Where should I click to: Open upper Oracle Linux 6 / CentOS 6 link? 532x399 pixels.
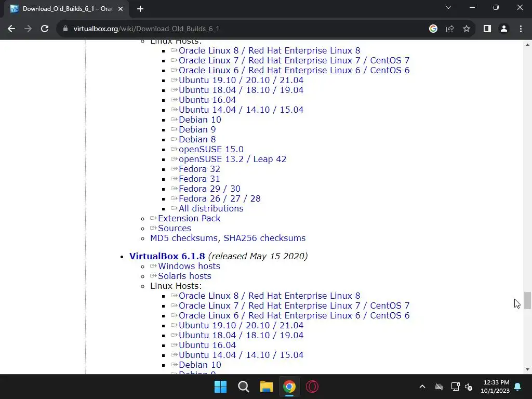(294, 70)
